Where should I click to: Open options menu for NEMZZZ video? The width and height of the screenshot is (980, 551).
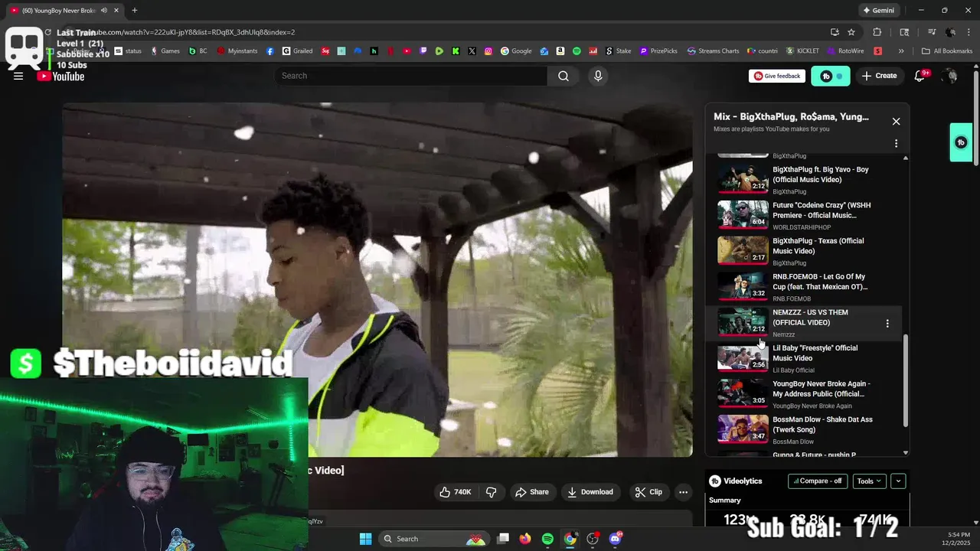point(887,324)
